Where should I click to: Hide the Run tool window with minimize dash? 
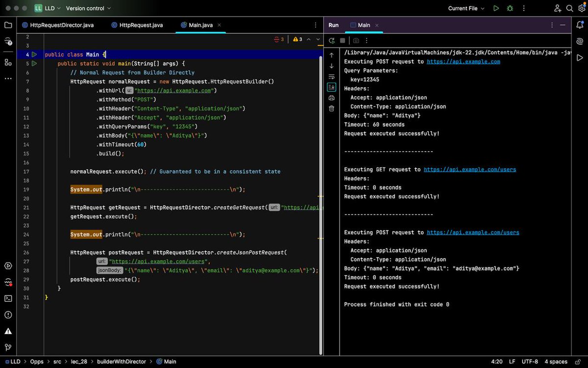pos(563,25)
